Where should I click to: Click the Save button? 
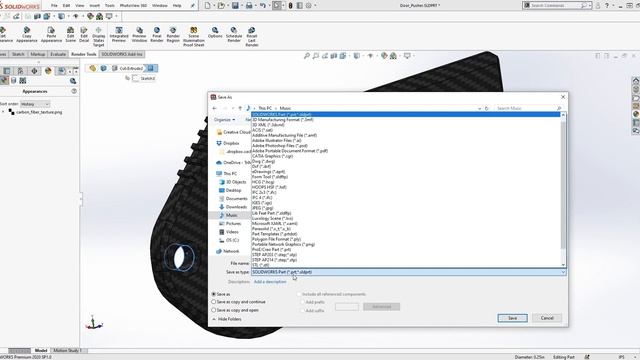tap(513, 318)
